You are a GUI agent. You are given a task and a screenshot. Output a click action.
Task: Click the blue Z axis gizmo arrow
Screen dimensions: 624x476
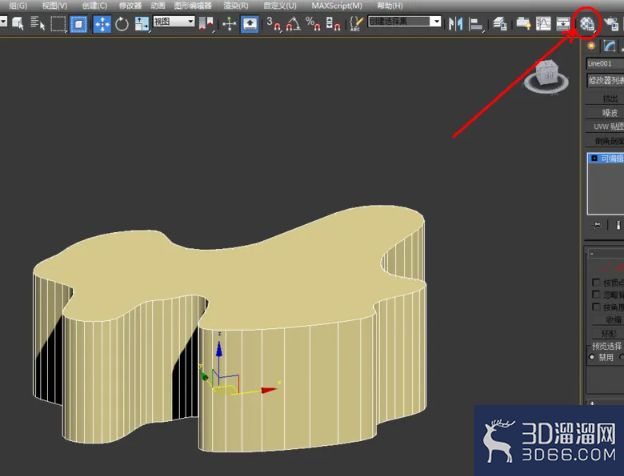(x=219, y=349)
